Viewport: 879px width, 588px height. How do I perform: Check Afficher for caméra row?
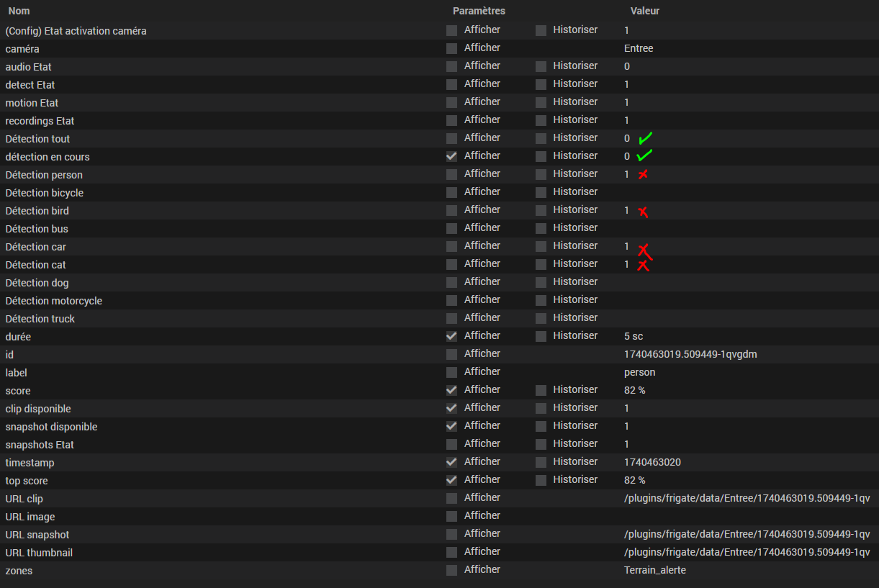pyautogui.click(x=451, y=48)
